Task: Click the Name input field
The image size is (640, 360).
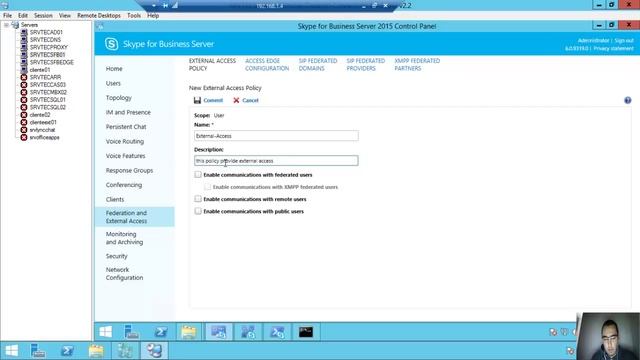Action: tap(276, 136)
